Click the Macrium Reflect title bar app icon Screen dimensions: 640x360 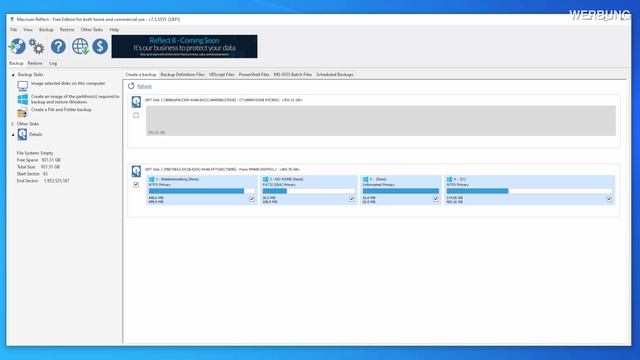[12, 19]
